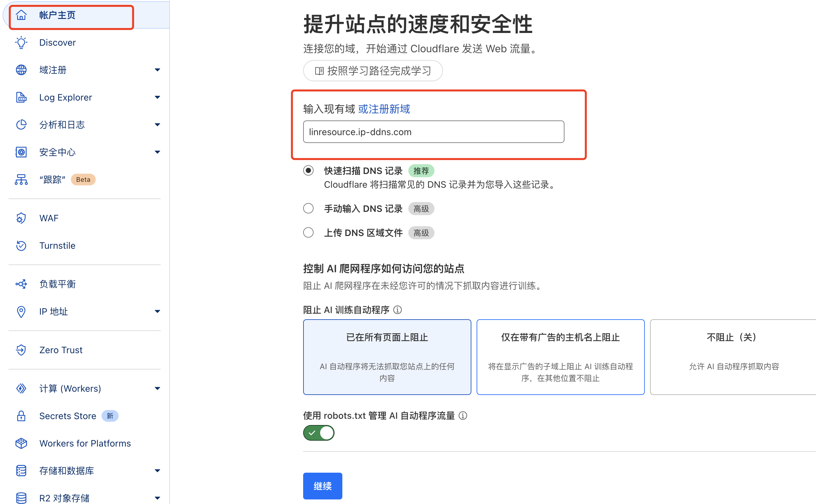Choose 已在所有页面上阻止 option card
The height and width of the screenshot is (504, 816).
387,357
